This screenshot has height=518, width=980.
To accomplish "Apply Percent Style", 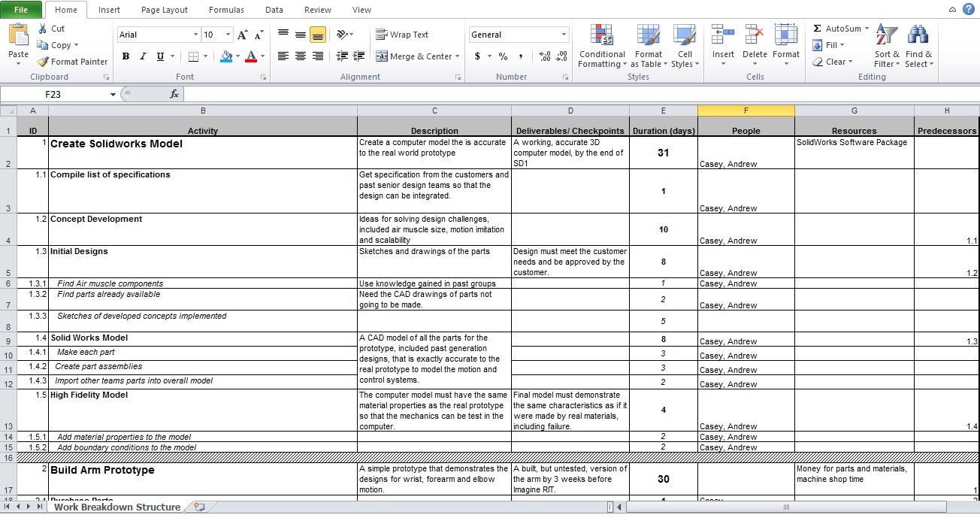I will pyautogui.click(x=503, y=56).
